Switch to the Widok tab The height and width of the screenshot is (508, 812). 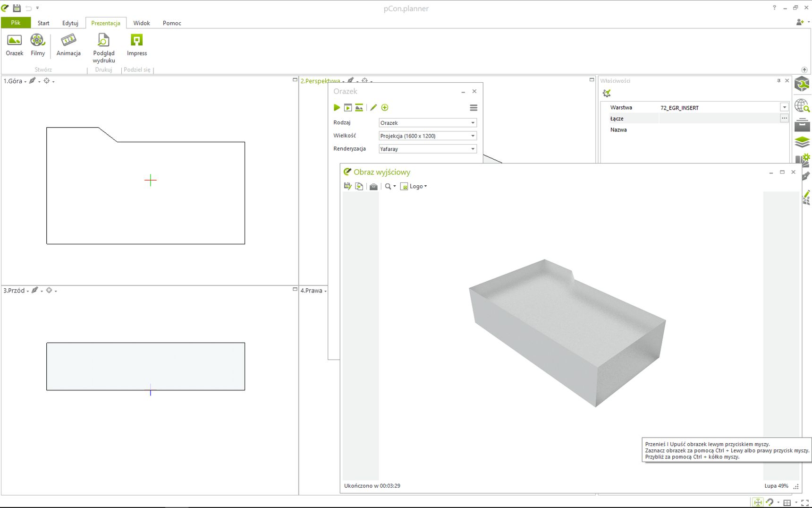[142, 23]
